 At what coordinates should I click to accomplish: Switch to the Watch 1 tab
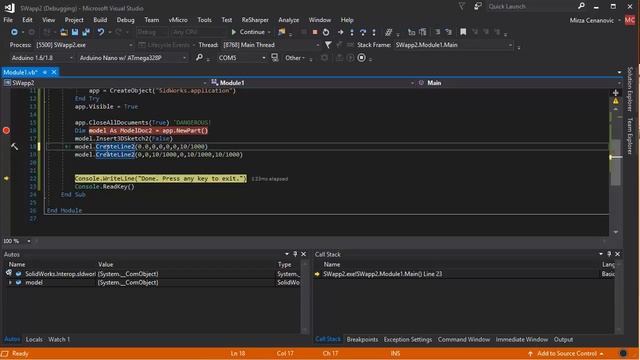click(x=59, y=339)
